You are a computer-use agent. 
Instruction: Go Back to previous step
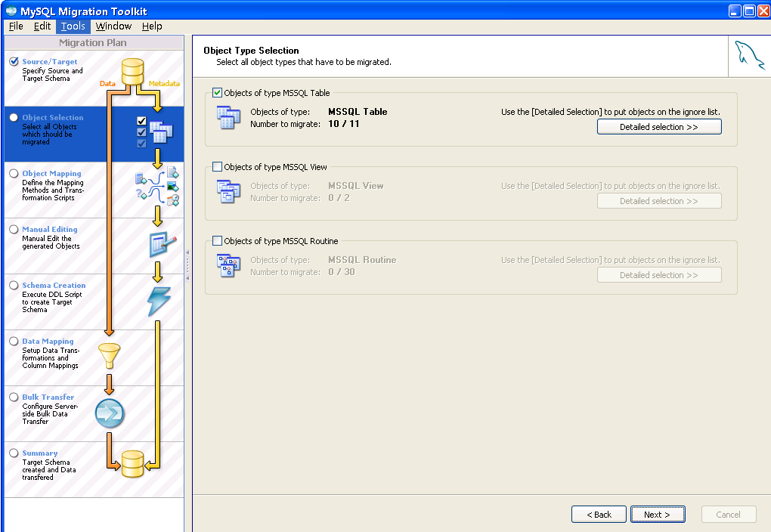pos(599,515)
